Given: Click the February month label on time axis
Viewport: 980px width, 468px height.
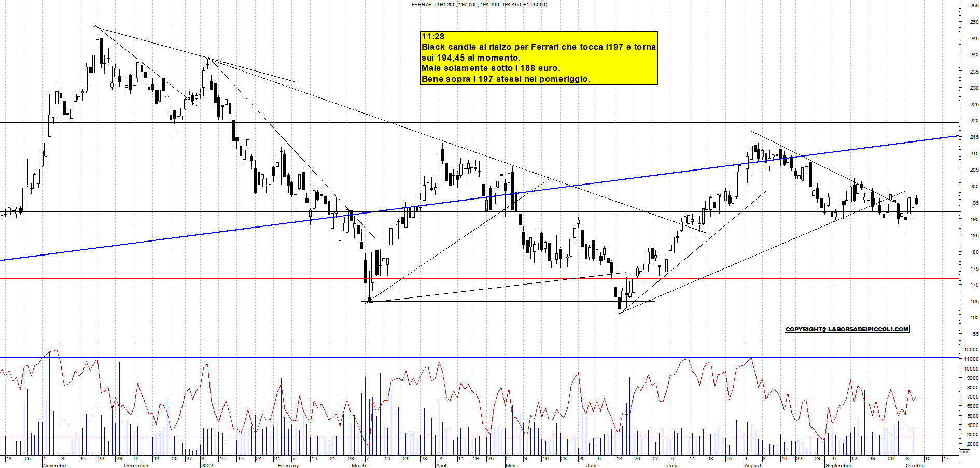Looking at the screenshot, I should [288, 465].
